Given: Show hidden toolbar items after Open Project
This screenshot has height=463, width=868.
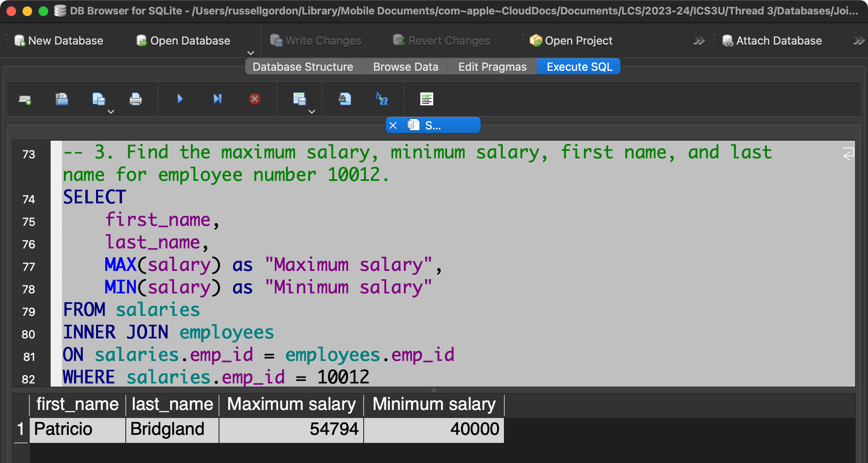Looking at the screenshot, I should coord(699,41).
